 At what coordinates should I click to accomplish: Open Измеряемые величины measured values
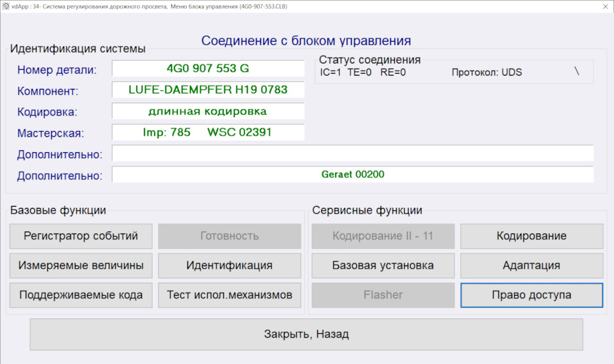coord(81,265)
